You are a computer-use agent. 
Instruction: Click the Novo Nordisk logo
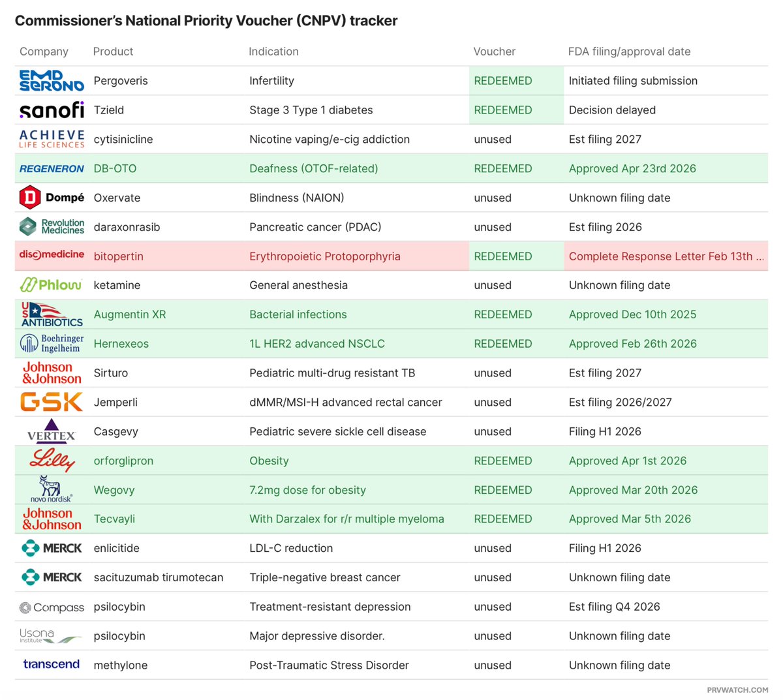point(52,489)
